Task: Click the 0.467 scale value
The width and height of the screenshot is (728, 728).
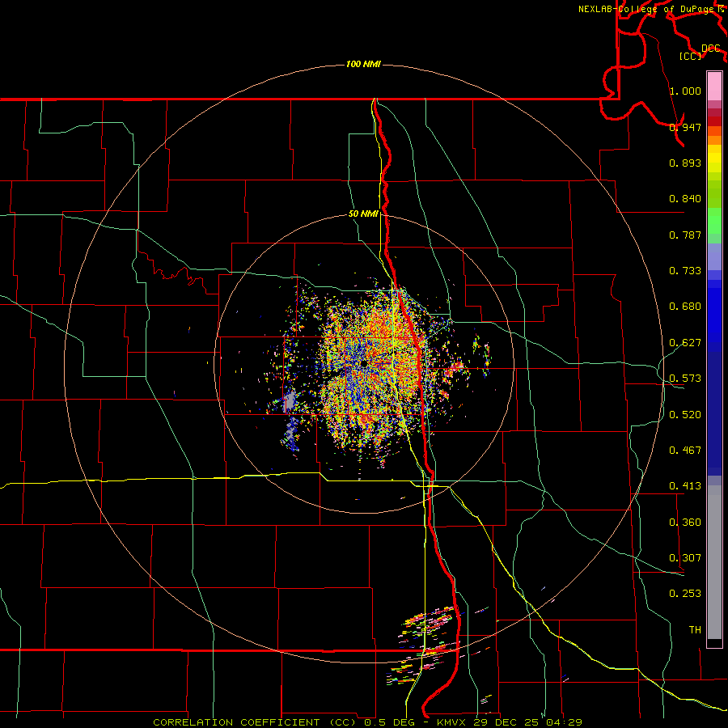Action: tap(685, 450)
